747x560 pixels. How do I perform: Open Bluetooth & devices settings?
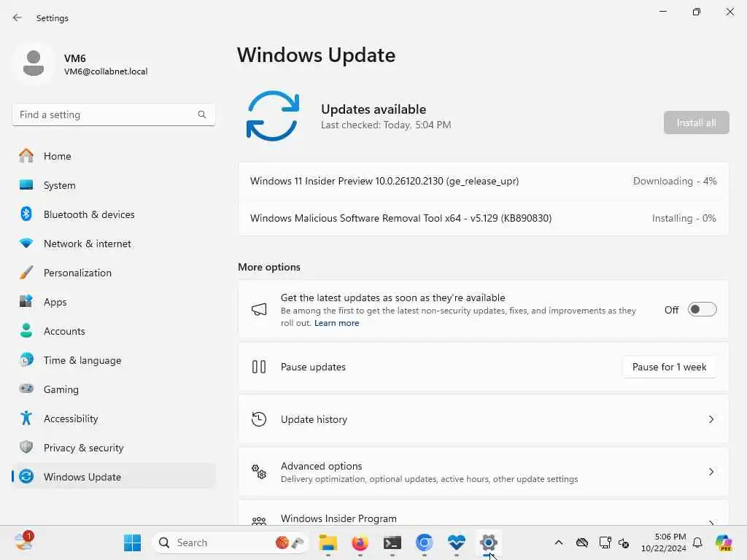[x=113, y=214]
